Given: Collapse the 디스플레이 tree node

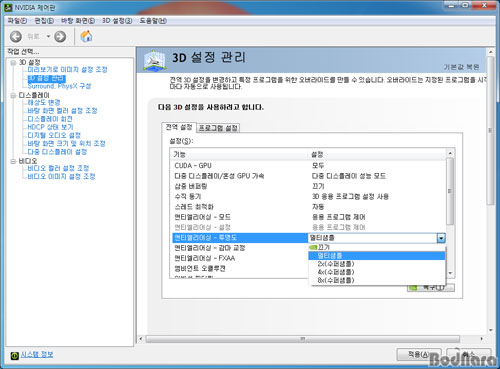Looking at the screenshot, I should (x=13, y=96).
